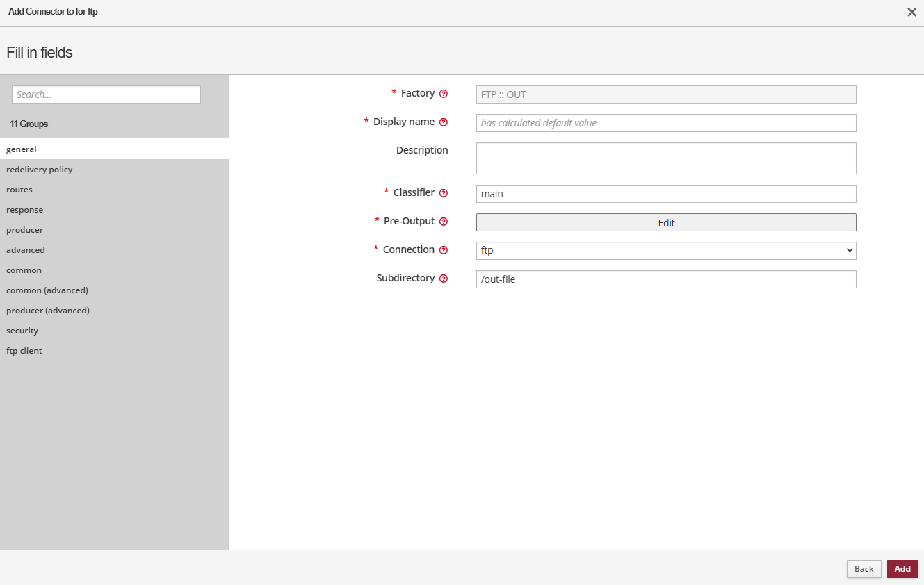This screenshot has height=585, width=924.
Task: Click help icon next to Factory label
Action: 444,94
